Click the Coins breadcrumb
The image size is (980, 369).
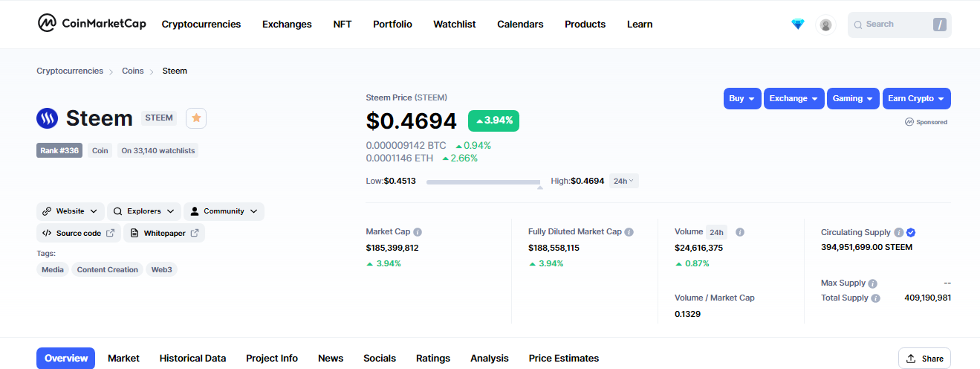[133, 71]
